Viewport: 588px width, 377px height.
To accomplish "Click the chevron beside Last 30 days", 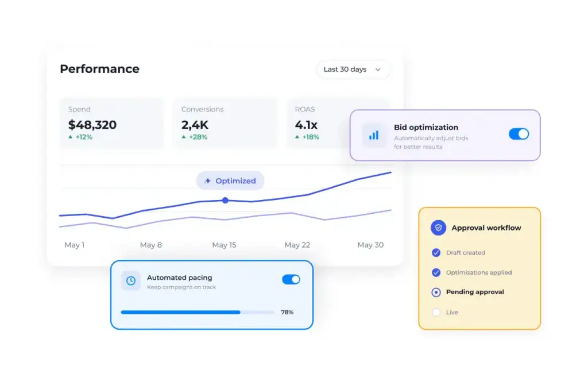I will coord(378,70).
